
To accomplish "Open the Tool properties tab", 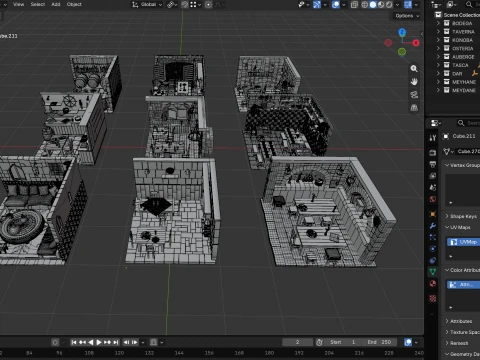I will 433,138.
